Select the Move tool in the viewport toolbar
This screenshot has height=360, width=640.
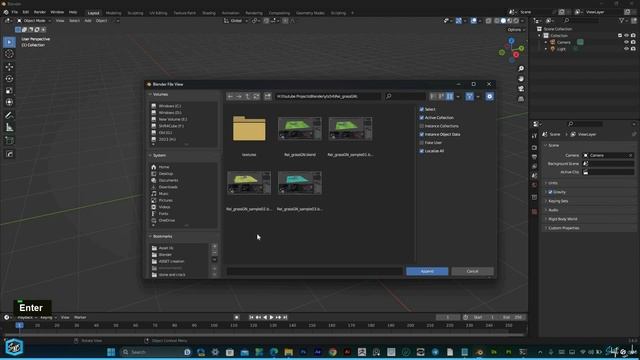pos(9,67)
